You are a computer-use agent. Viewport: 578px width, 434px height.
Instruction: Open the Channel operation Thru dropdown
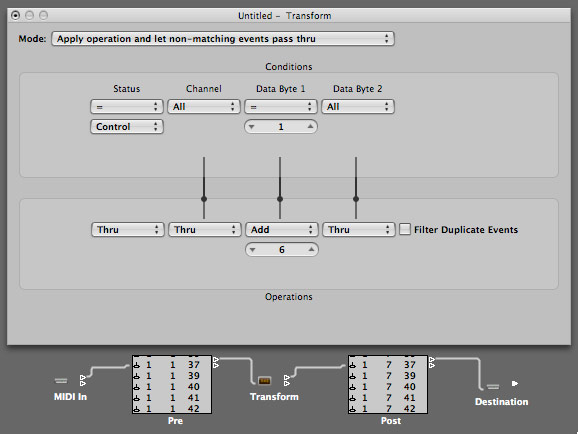coord(205,230)
